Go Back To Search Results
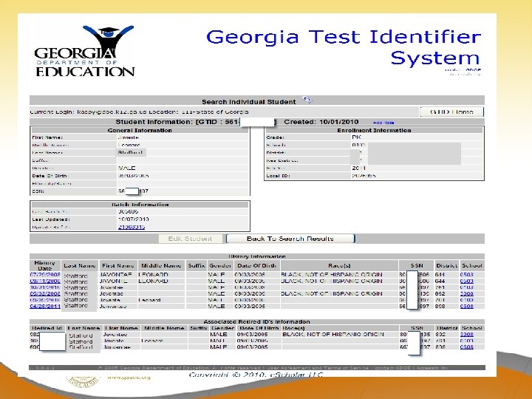This screenshot has width=532, height=399. (290, 239)
